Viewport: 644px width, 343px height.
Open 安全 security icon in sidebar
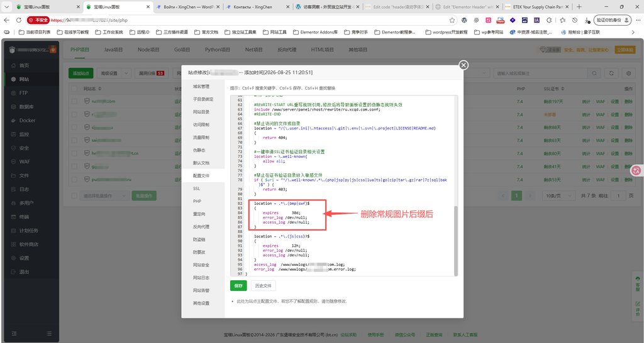[x=14, y=148]
